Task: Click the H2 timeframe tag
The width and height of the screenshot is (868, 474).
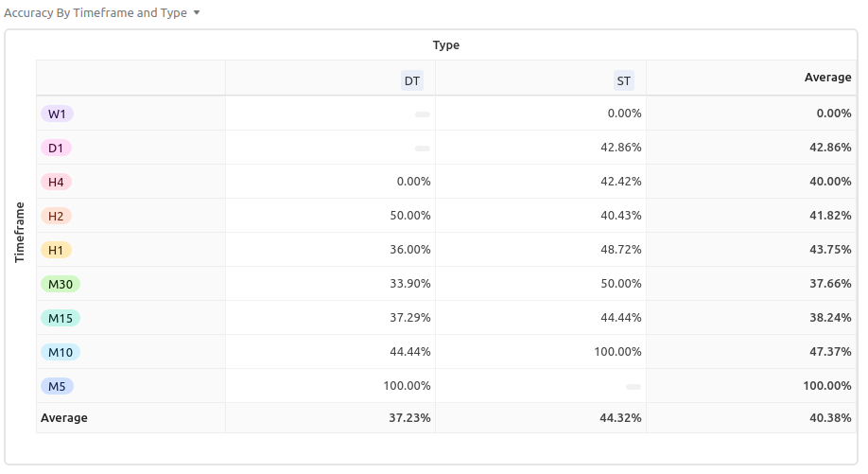Action: pyautogui.click(x=56, y=216)
